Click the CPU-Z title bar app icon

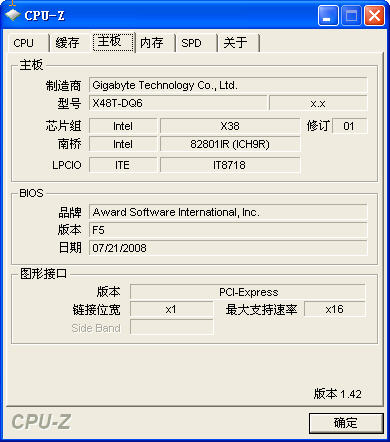click(13, 15)
